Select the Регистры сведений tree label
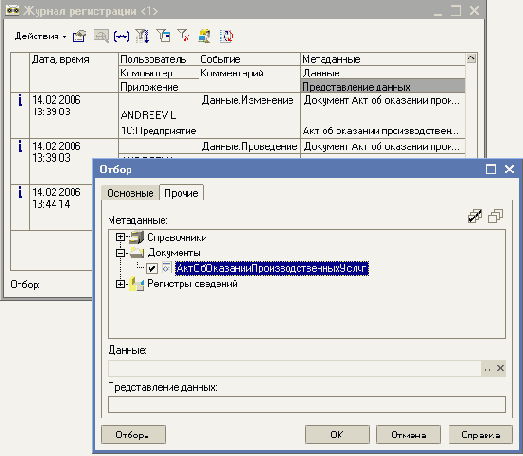Screen dimensions: 523x456 [x=192, y=284]
